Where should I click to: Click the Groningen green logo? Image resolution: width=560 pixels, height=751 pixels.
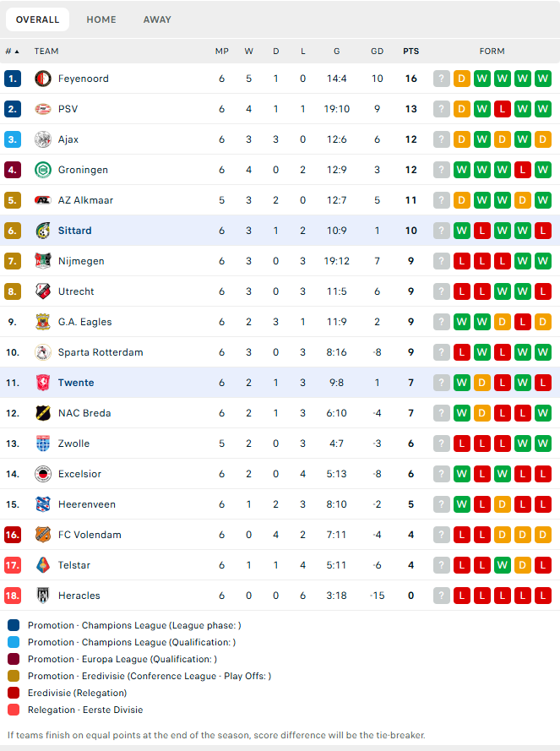[x=43, y=170]
